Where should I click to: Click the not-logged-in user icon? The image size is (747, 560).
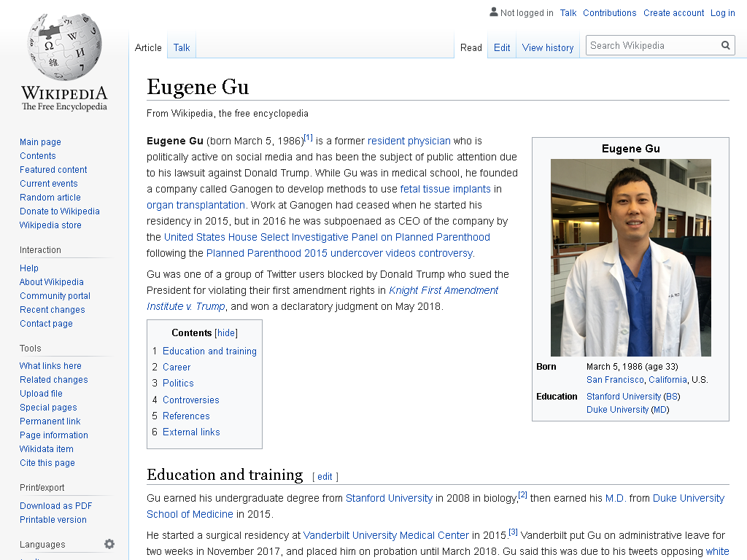494,12
